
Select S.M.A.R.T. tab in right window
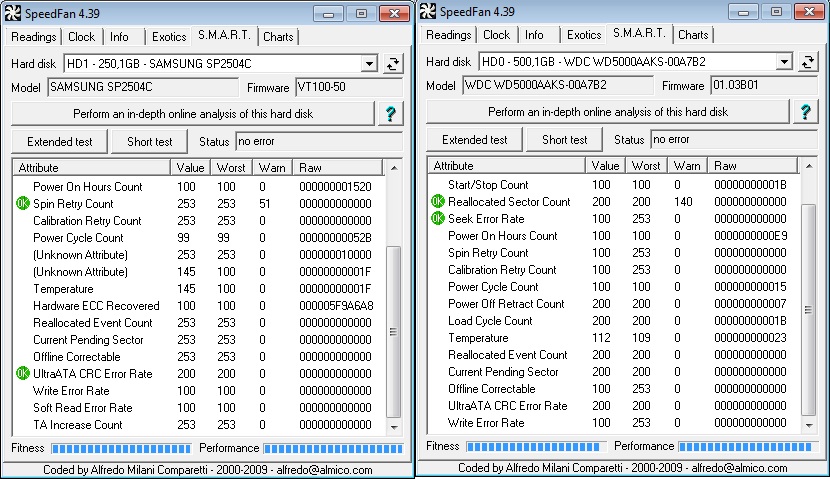click(639, 33)
